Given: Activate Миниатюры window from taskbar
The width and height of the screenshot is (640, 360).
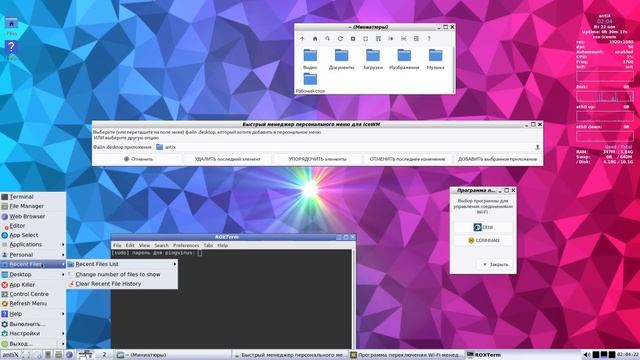Looking at the screenshot, I should [173, 355].
